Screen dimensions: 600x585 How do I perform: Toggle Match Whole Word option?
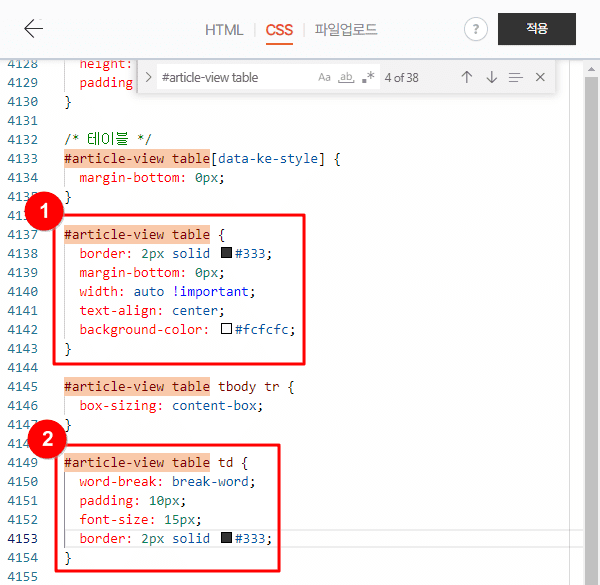346,77
